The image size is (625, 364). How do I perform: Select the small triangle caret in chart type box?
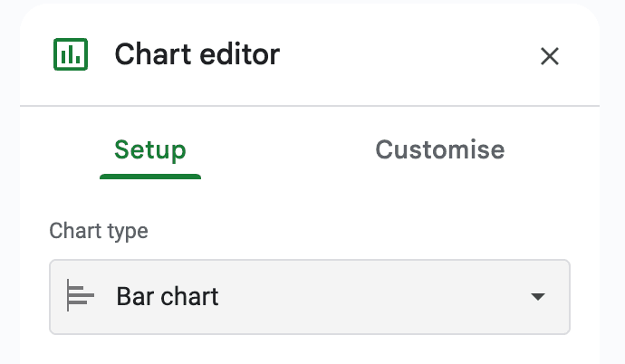click(x=537, y=297)
